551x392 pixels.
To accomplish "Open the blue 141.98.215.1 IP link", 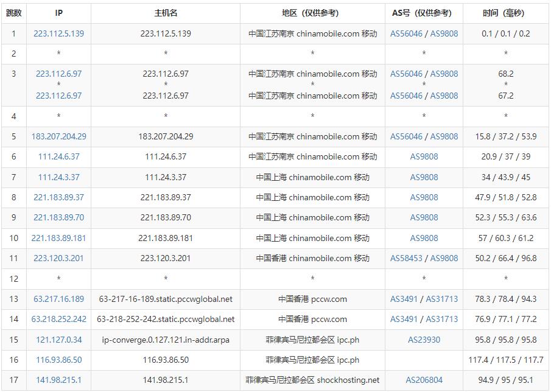I will pos(58,380).
